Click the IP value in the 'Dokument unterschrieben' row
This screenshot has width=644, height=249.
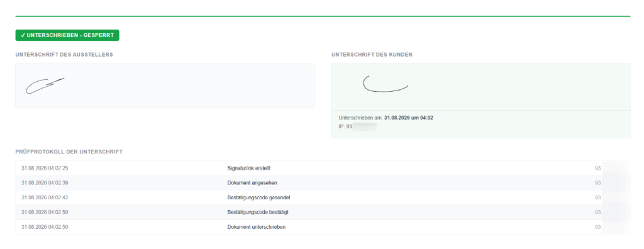tap(612, 227)
